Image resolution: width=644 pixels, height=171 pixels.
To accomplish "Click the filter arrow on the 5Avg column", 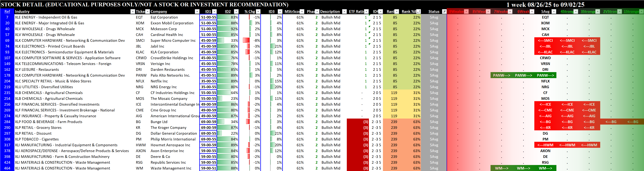I will 554,11.
